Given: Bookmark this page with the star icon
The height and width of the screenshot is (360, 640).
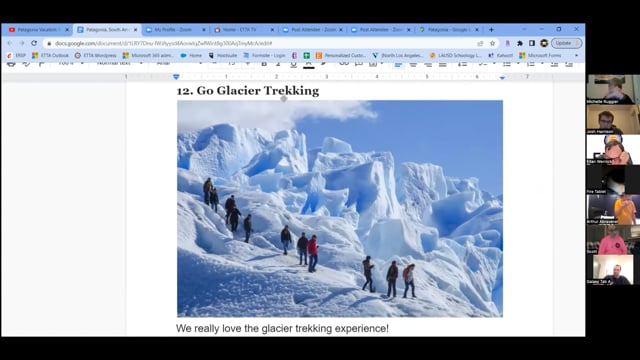Looking at the screenshot, I should coord(493,43).
